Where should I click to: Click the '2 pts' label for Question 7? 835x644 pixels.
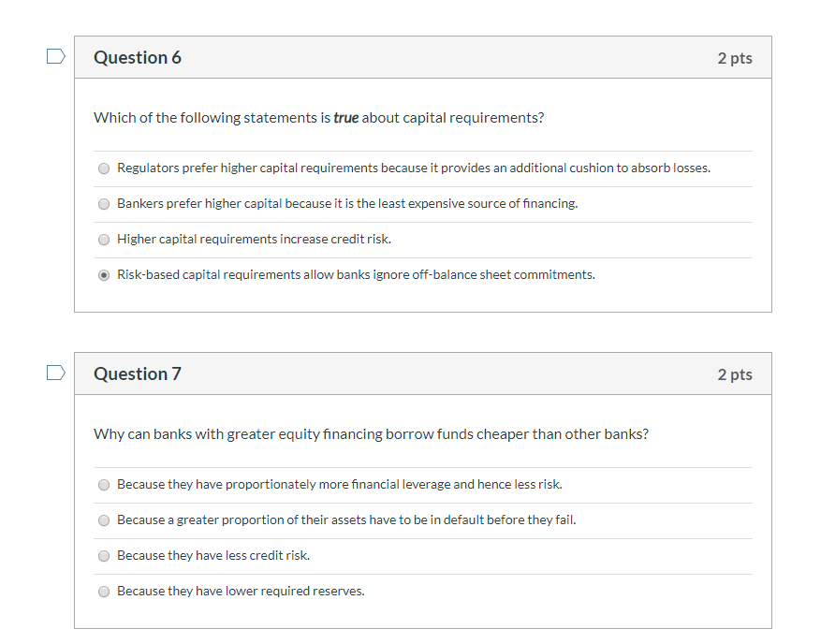pyautogui.click(x=735, y=373)
